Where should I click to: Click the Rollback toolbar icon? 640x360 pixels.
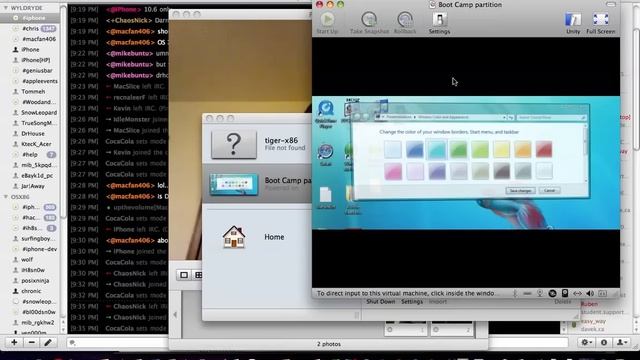coord(405,19)
